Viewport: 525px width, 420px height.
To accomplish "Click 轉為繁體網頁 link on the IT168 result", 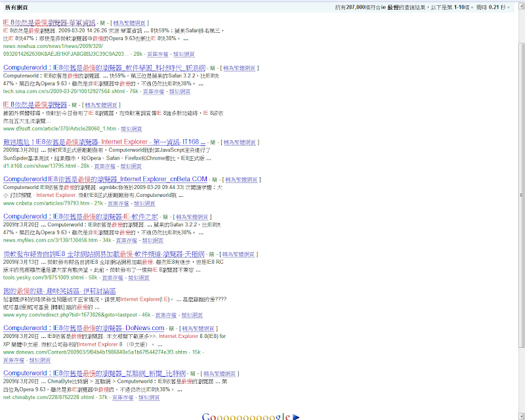I will tap(240, 142).
